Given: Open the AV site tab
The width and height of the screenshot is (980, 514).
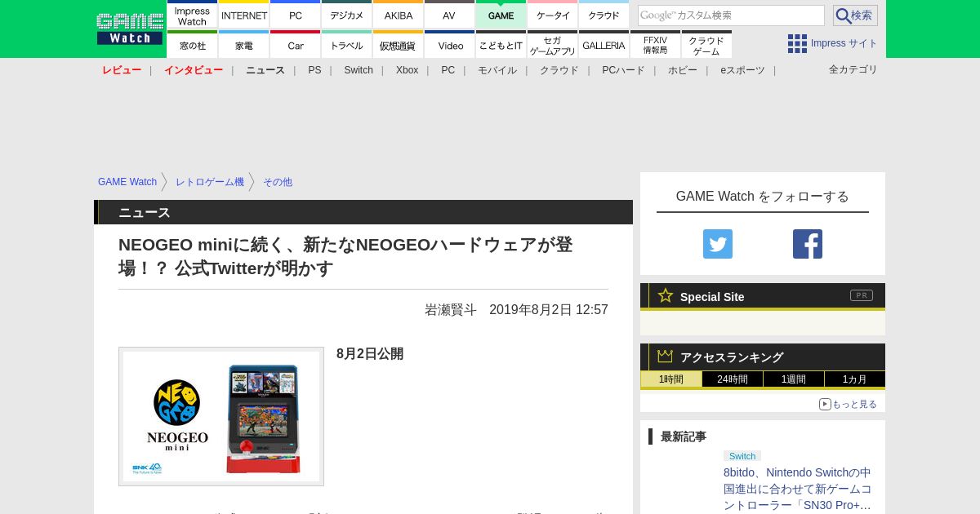Looking at the screenshot, I should coord(449,15).
